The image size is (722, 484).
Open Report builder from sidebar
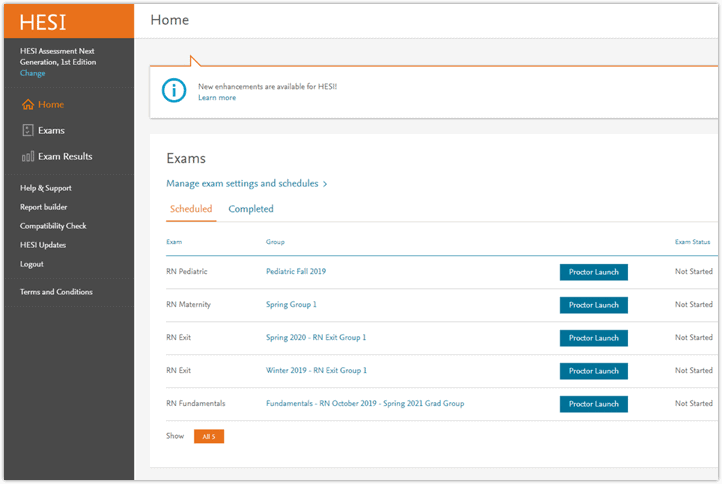click(x=43, y=207)
